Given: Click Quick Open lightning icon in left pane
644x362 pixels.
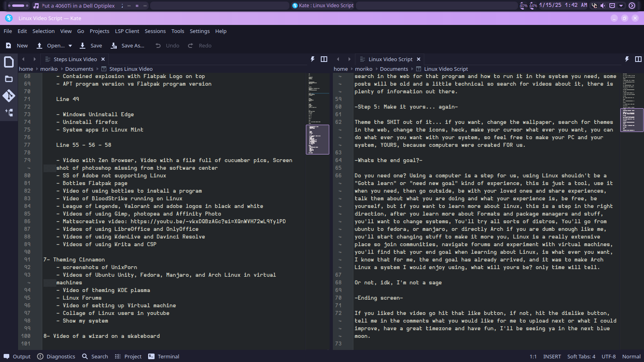Looking at the screenshot, I should [x=313, y=59].
